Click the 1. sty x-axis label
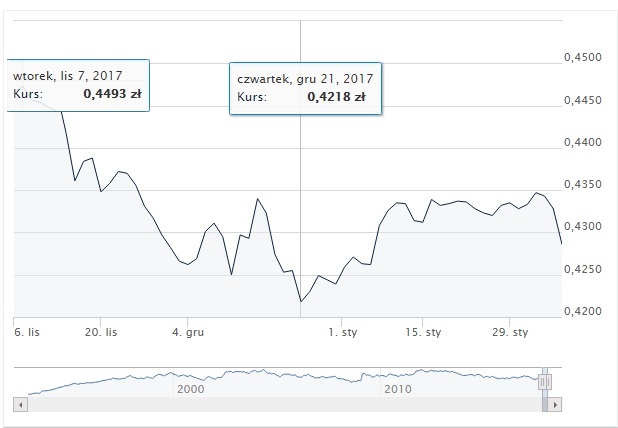 pyautogui.click(x=343, y=332)
